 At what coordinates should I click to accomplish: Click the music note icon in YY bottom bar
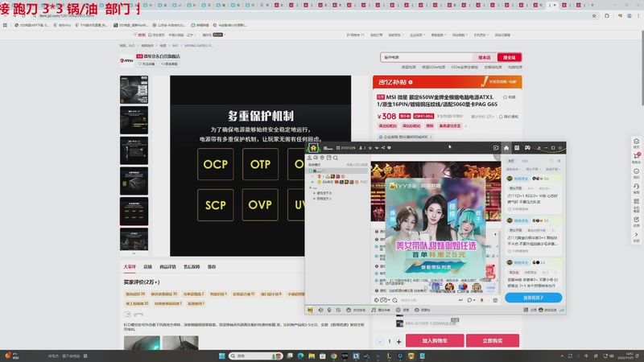[374, 310]
